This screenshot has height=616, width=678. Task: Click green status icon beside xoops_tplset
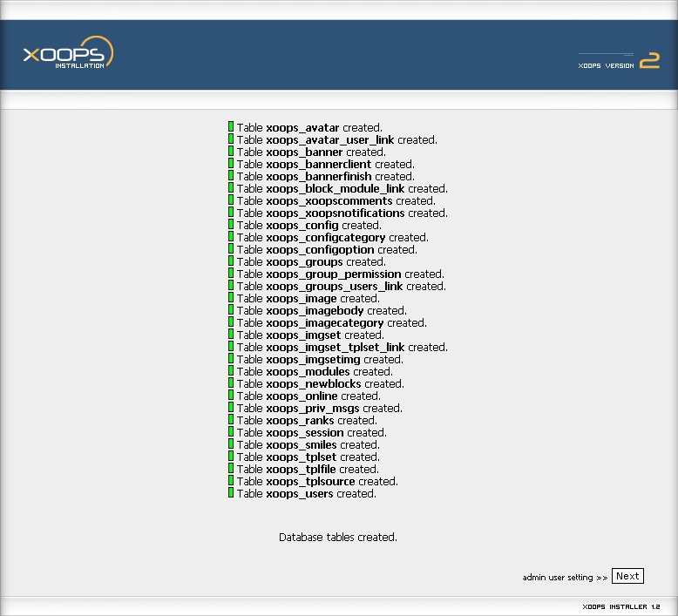[x=231, y=456]
